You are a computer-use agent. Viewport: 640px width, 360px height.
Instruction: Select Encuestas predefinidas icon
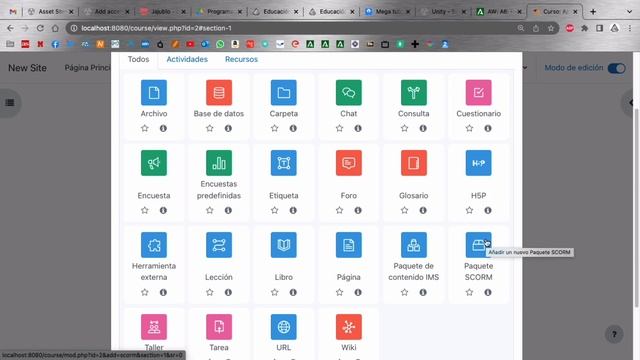click(219, 163)
